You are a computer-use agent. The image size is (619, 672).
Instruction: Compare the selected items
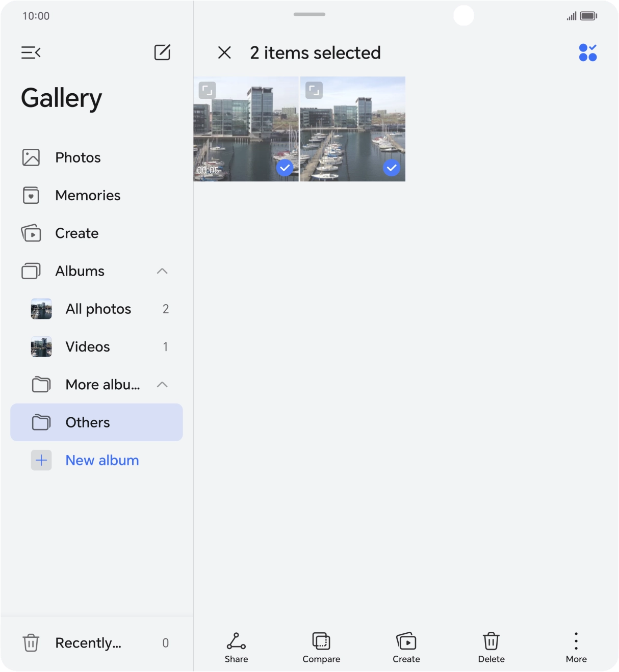tap(321, 647)
